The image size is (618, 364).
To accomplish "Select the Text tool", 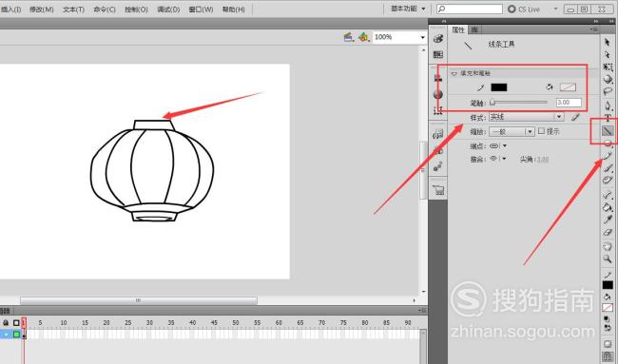I will click(608, 118).
